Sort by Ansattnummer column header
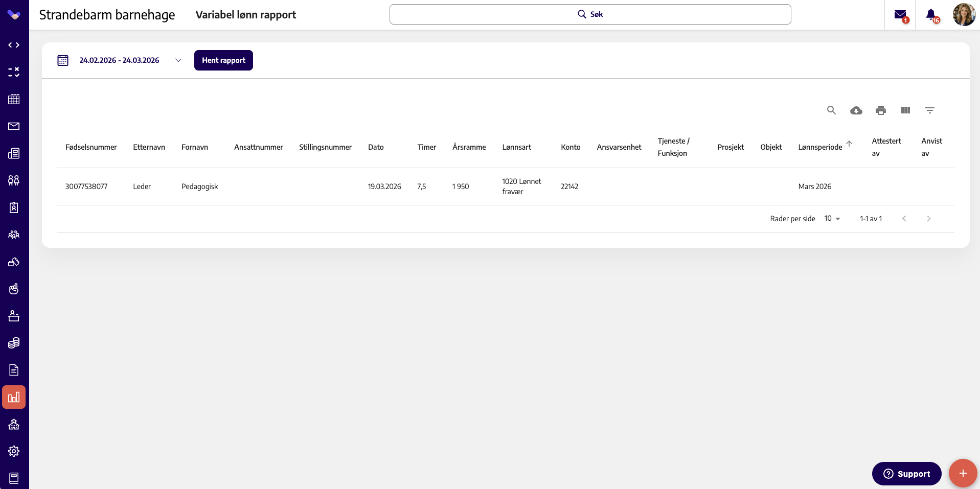 coord(259,147)
